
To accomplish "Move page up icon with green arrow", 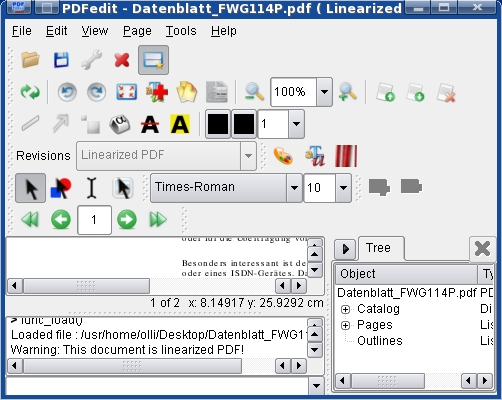I will point(385,92).
